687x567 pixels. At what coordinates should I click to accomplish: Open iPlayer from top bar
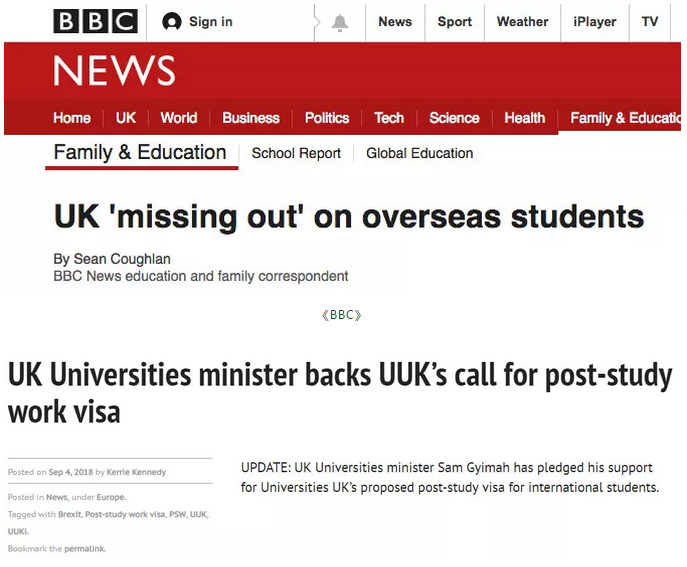click(595, 22)
